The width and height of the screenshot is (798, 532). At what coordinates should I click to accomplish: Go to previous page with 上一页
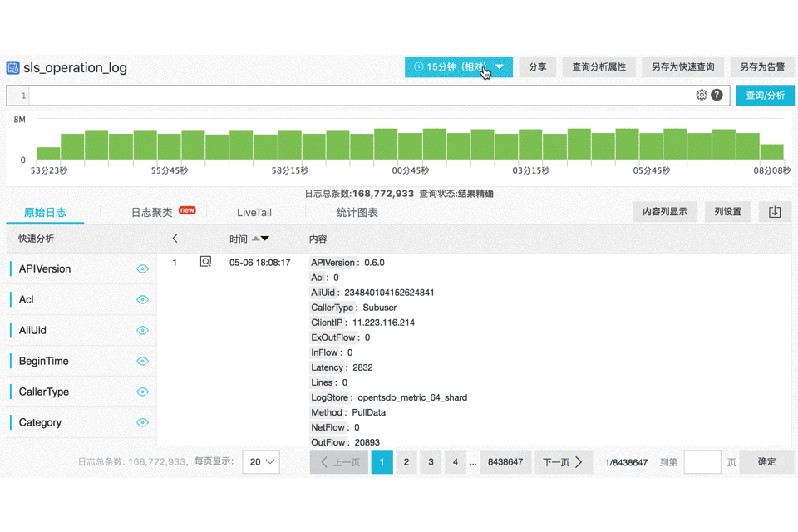click(x=339, y=461)
